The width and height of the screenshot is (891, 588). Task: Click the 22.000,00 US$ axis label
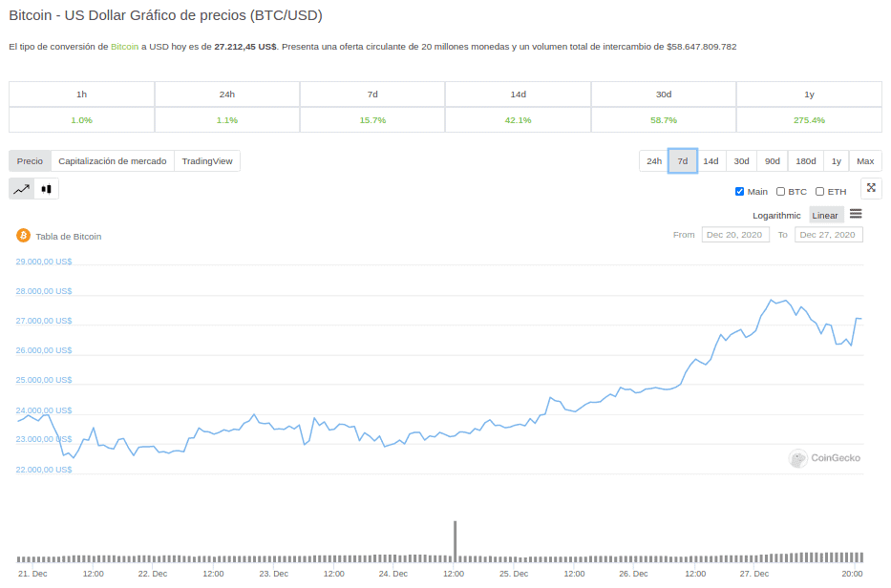click(x=44, y=470)
